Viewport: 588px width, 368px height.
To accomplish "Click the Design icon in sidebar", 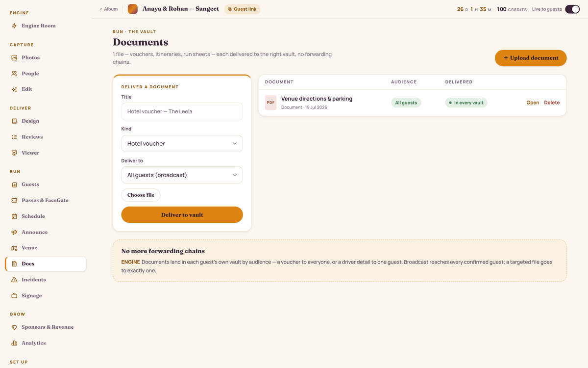I will (x=14, y=121).
